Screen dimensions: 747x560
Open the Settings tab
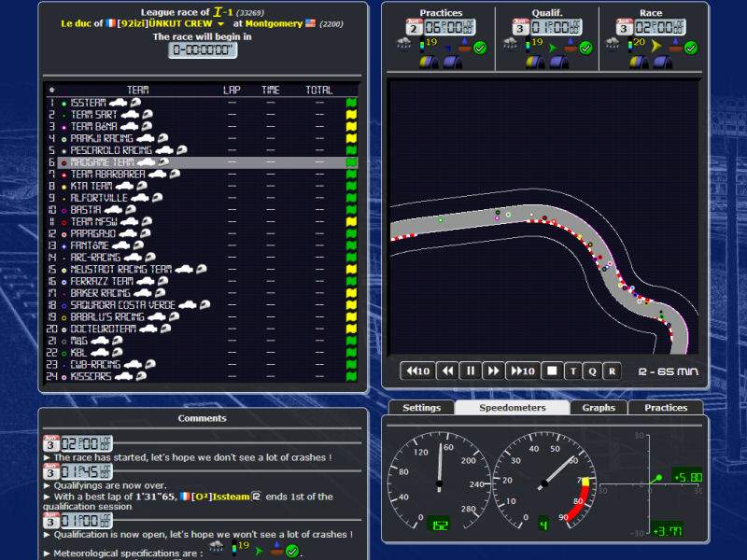(421, 408)
